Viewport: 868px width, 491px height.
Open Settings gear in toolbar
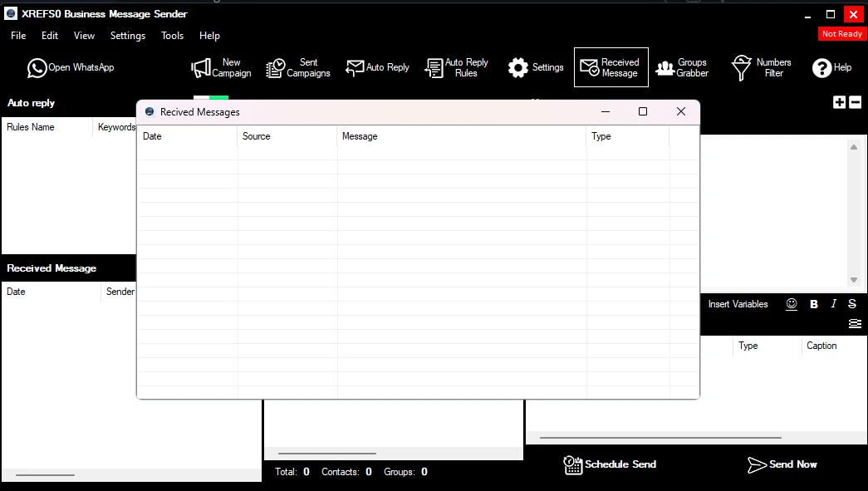(536, 67)
